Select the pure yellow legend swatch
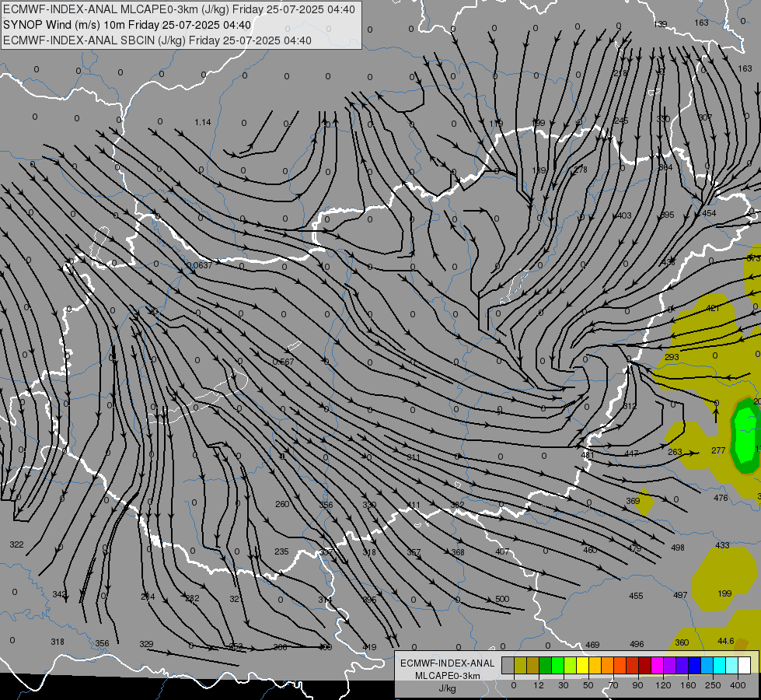Screen dimensions: 761x700 click(x=582, y=666)
